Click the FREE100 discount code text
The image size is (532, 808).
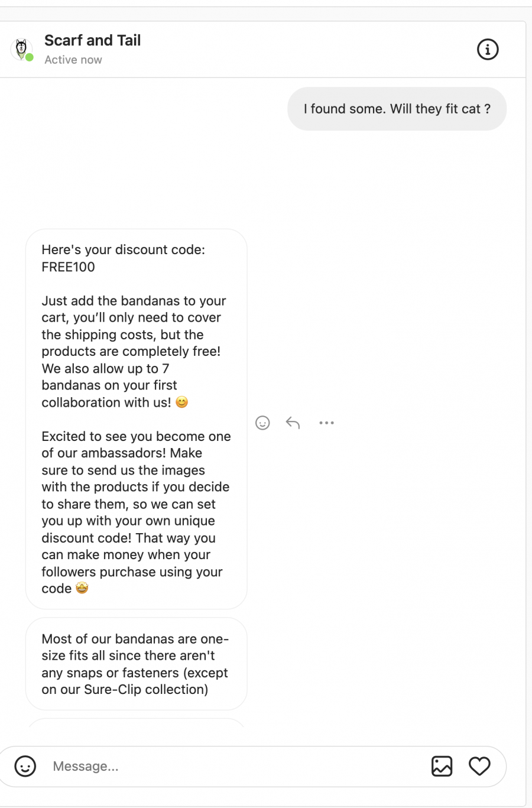click(68, 267)
